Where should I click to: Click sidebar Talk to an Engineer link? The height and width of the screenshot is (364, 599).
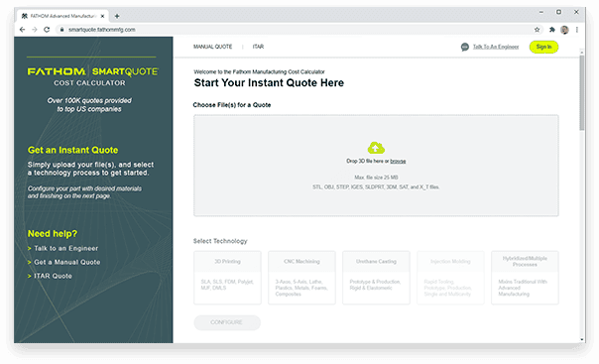click(x=65, y=248)
